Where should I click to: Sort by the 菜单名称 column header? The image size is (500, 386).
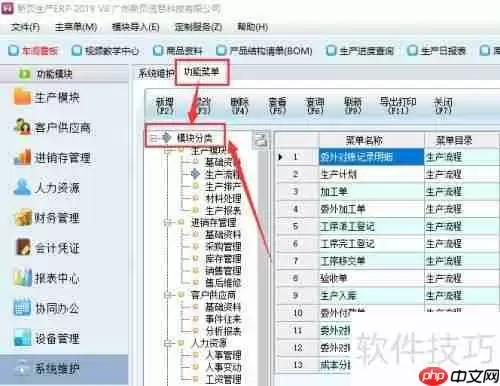coord(371,140)
